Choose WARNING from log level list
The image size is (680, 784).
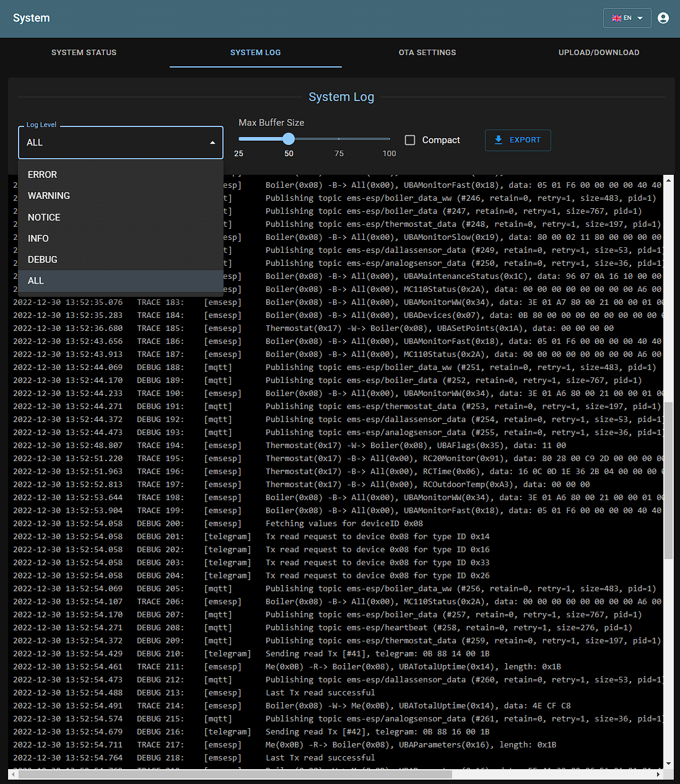[x=49, y=196]
